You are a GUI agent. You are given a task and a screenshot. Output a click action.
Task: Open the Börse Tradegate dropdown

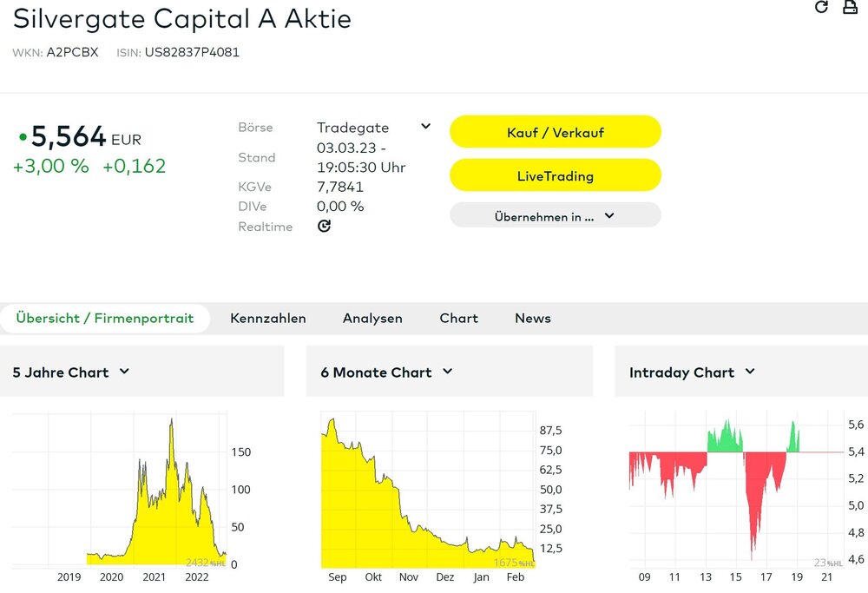pos(425,126)
